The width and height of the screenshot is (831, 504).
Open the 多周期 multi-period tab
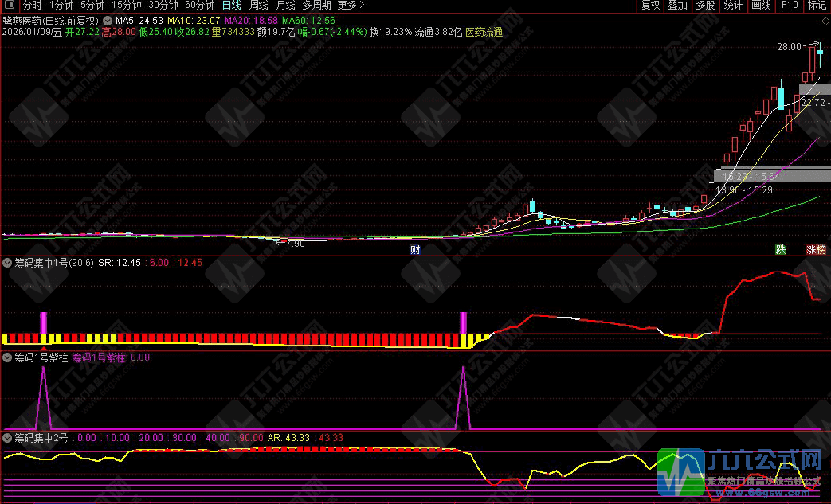[316, 5]
